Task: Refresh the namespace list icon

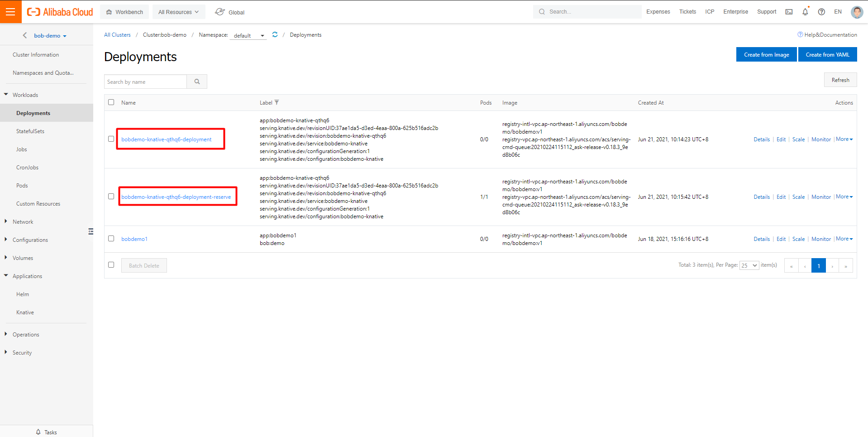Action: point(275,34)
